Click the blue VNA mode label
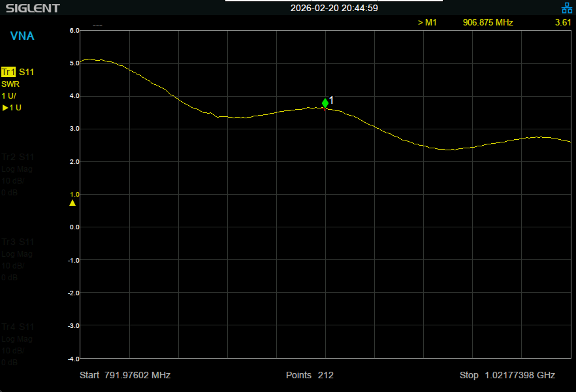Viewport: 576px width, 392px height. click(x=22, y=36)
